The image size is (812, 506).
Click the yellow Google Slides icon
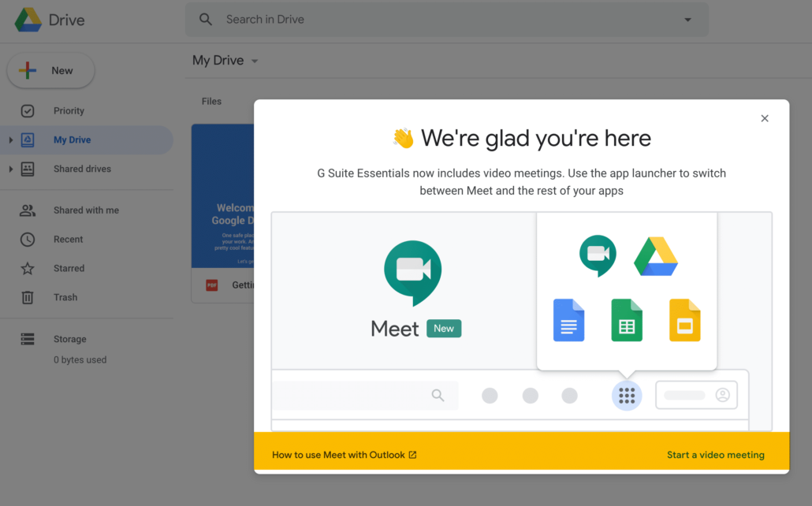[684, 320]
